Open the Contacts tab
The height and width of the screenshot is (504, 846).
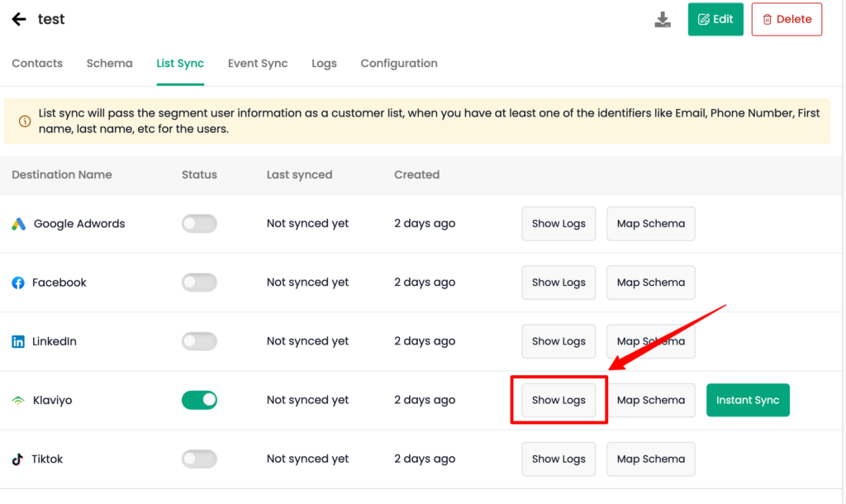coord(37,63)
